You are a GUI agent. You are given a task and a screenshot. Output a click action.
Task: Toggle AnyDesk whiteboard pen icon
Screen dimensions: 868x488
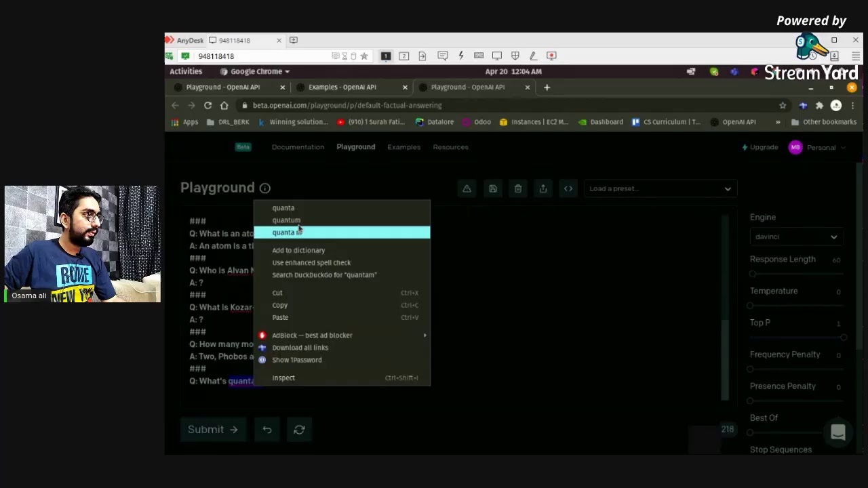(533, 56)
